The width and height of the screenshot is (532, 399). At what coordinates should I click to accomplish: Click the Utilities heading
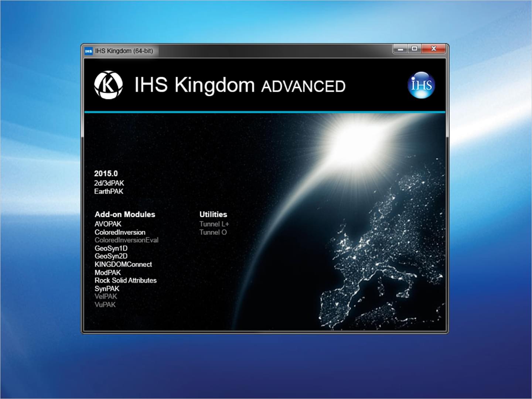tap(213, 214)
